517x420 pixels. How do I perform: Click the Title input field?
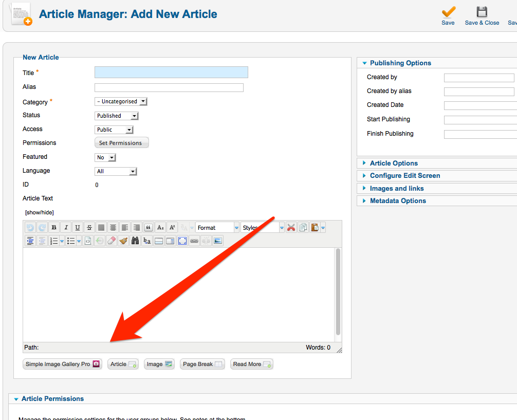pos(172,72)
